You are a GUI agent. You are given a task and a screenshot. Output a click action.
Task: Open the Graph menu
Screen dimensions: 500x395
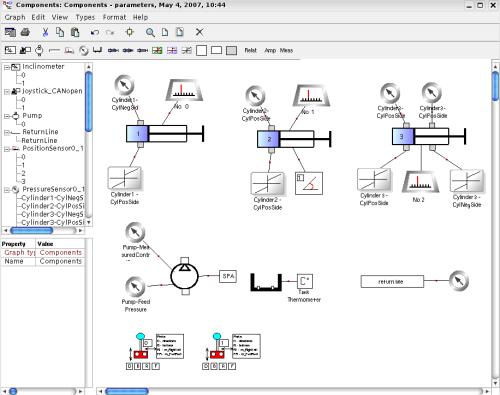tap(15, 17)
